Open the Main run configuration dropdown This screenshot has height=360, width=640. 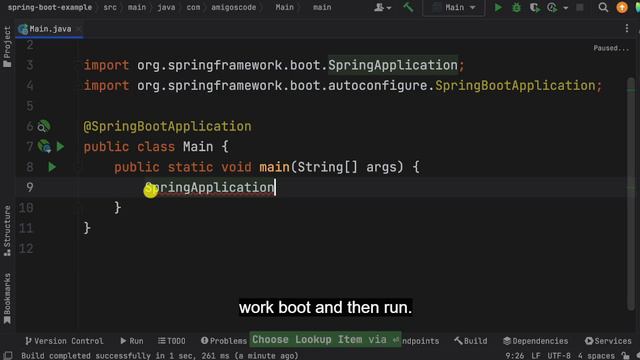click(454, 7)
